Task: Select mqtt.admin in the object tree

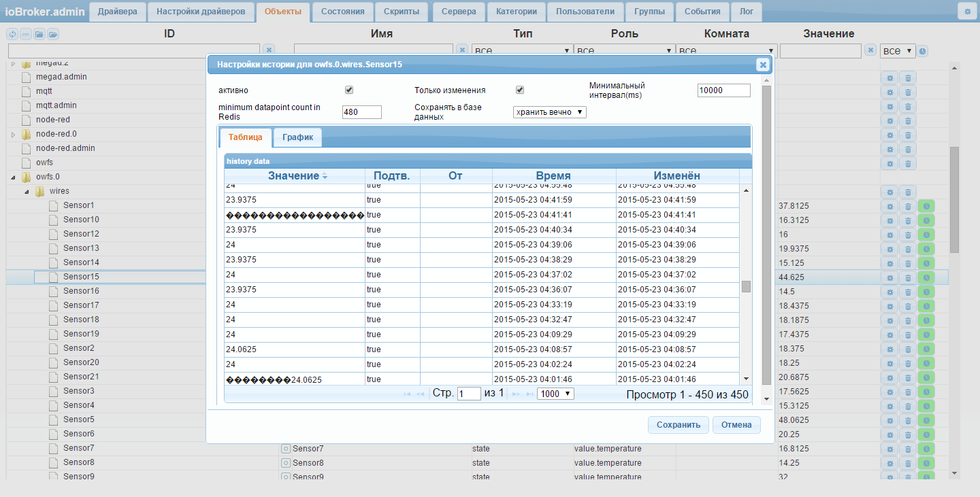Action: click(56, 105)
